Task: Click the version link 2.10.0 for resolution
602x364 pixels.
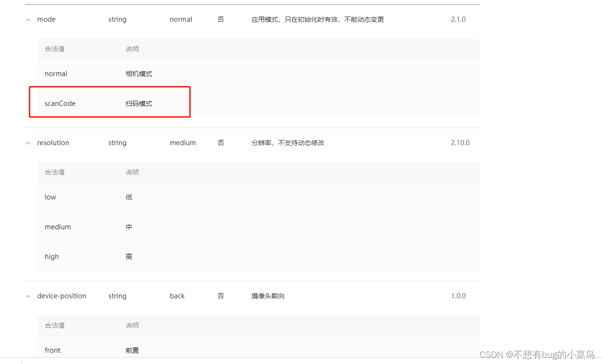Action: tap(460, 142)
